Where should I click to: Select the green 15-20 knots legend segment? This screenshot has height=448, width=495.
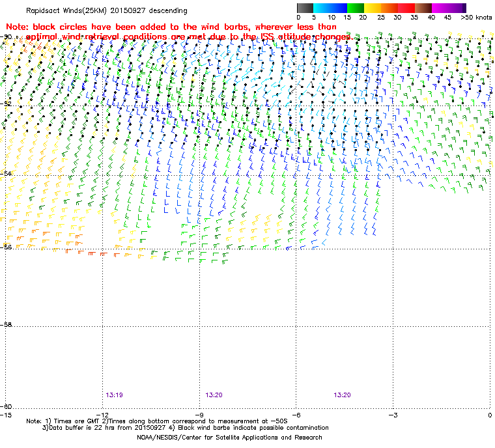pos(356,8)
